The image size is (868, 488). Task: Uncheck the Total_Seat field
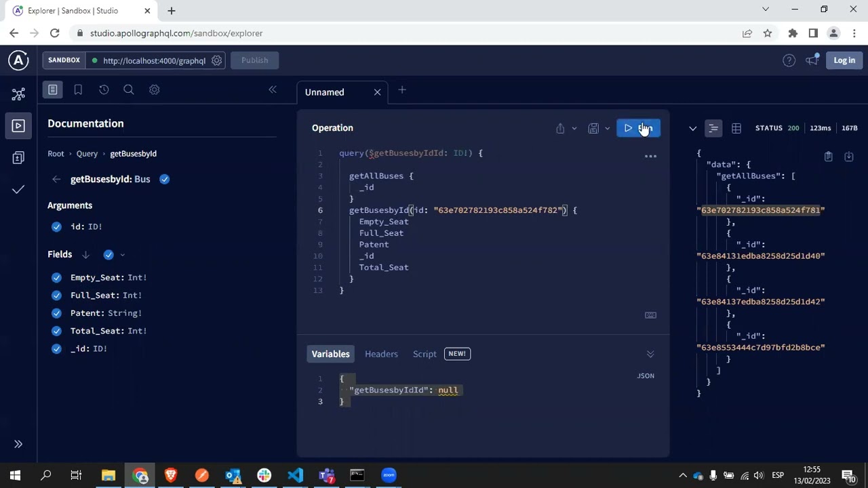coord(56,331)
